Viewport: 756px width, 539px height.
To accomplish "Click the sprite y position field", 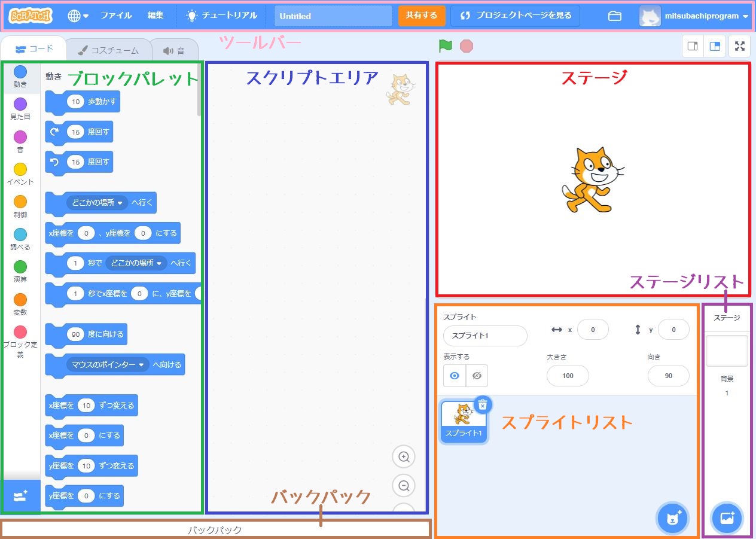I will point(673,330).
